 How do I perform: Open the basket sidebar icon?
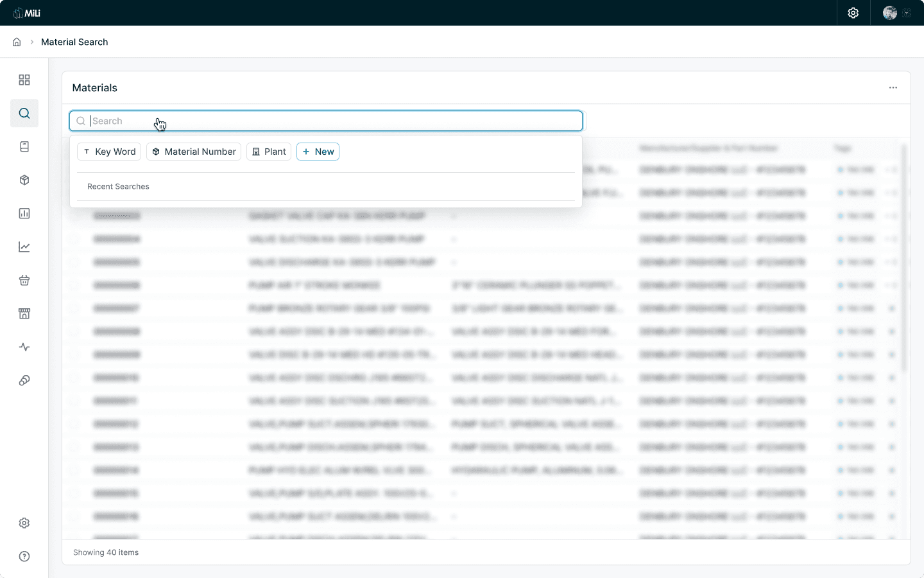[x=24, y=280]
